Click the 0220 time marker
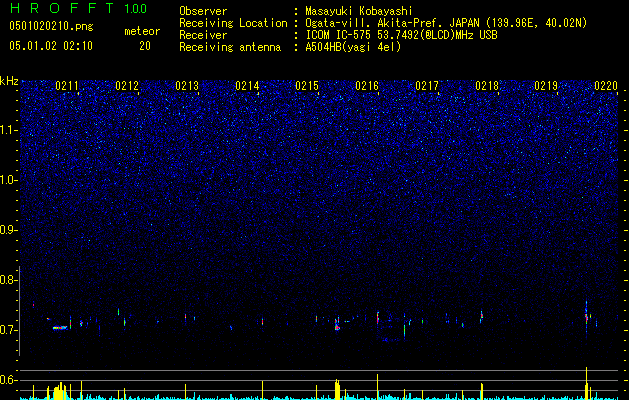 click(606, 86)
